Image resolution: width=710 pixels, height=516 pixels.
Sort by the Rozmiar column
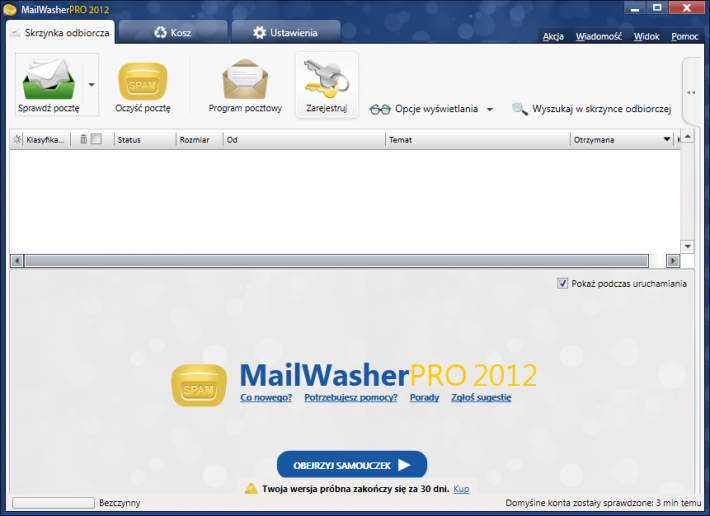pyautogui.click(x=200, y=140)
